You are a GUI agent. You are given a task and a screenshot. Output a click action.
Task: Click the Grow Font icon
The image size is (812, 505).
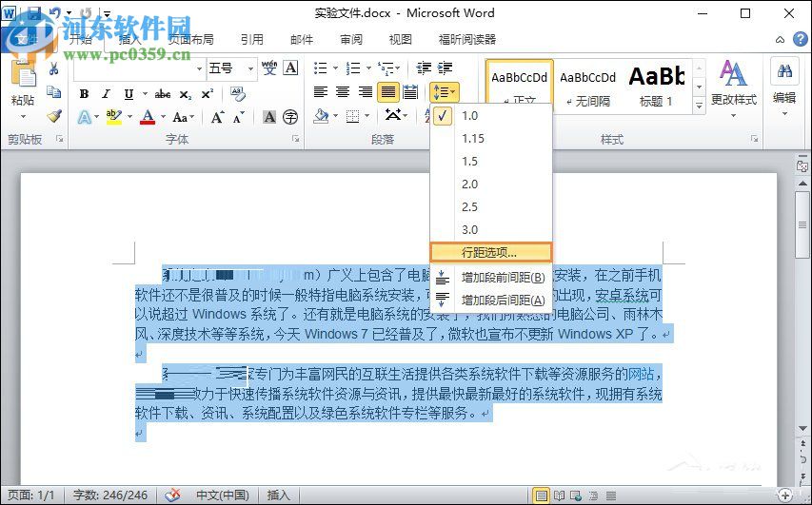(217, 118)
